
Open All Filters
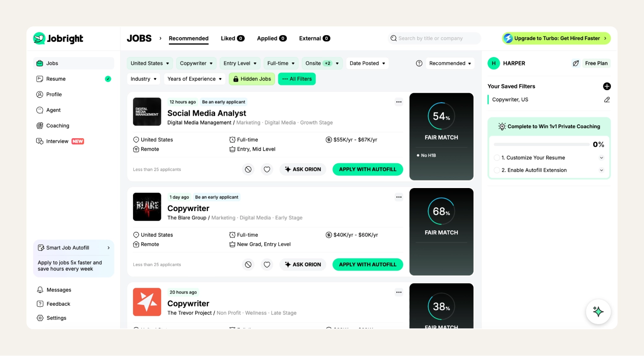tap(297, 79)
